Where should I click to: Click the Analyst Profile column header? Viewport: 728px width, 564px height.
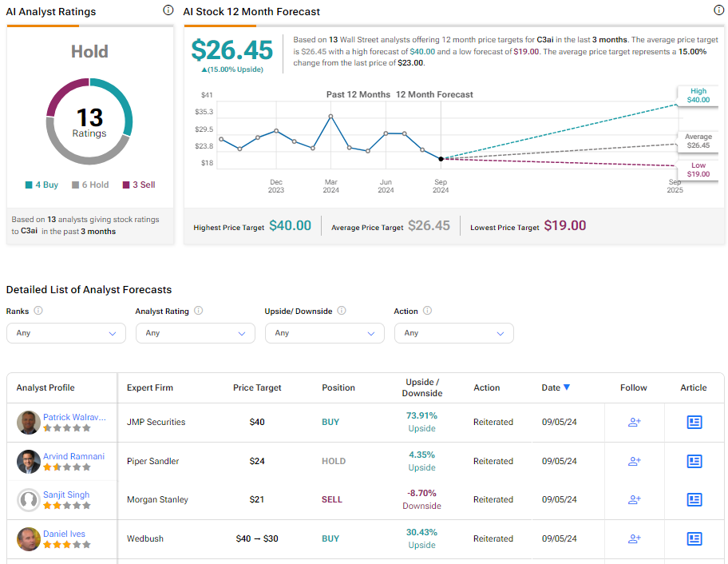point(45,387)
